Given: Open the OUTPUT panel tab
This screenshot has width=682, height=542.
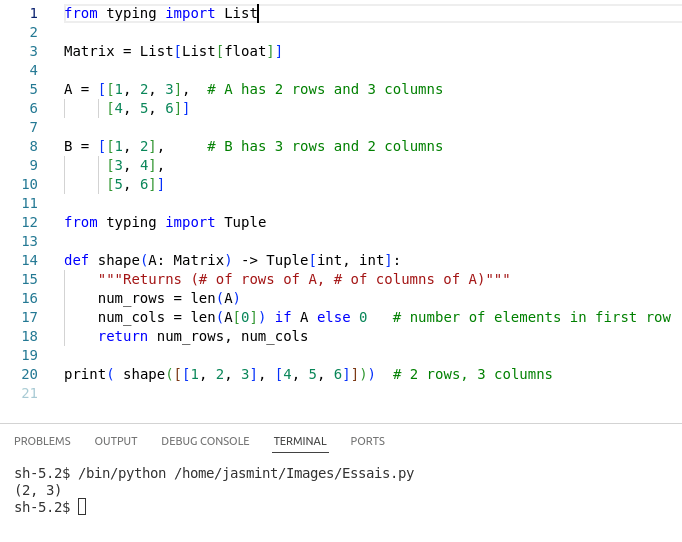Looking at the screenshot, I should (x=116, y=441).
